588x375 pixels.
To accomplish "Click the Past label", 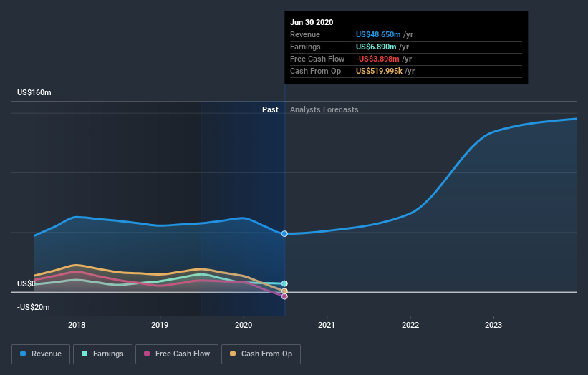I will click(270, 109).
